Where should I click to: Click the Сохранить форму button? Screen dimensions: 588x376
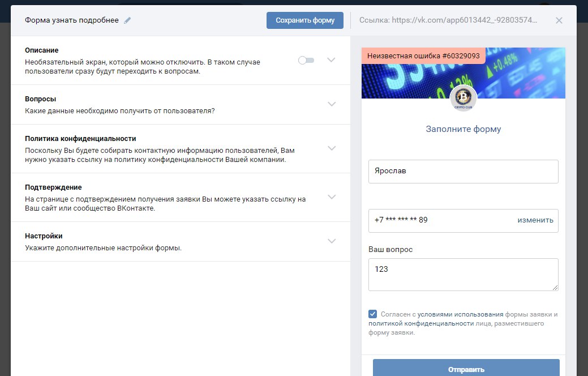click(304, 20)
